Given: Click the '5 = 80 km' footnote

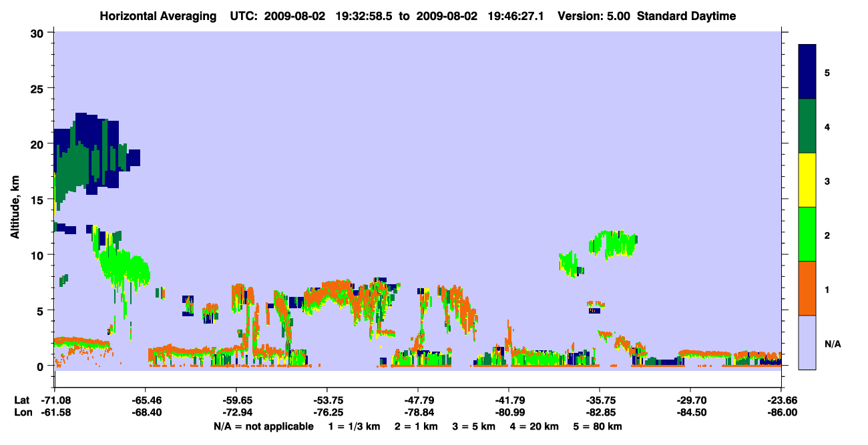Looking at the screenshot, I should point(598,426).
